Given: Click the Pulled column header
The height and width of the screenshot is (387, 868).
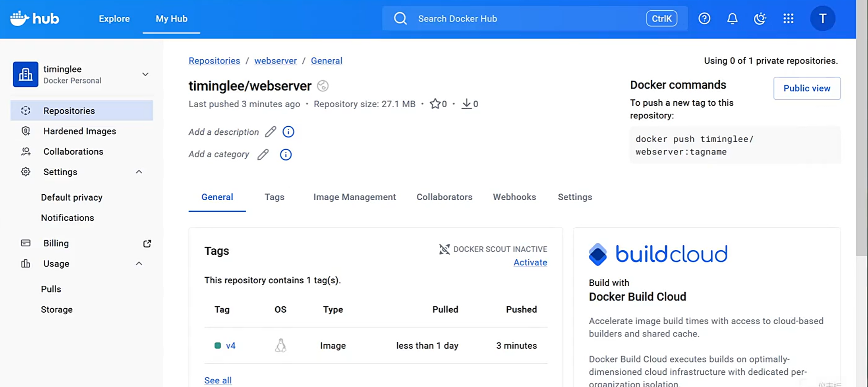Looking at the screenshot, I should coord(445,310).
